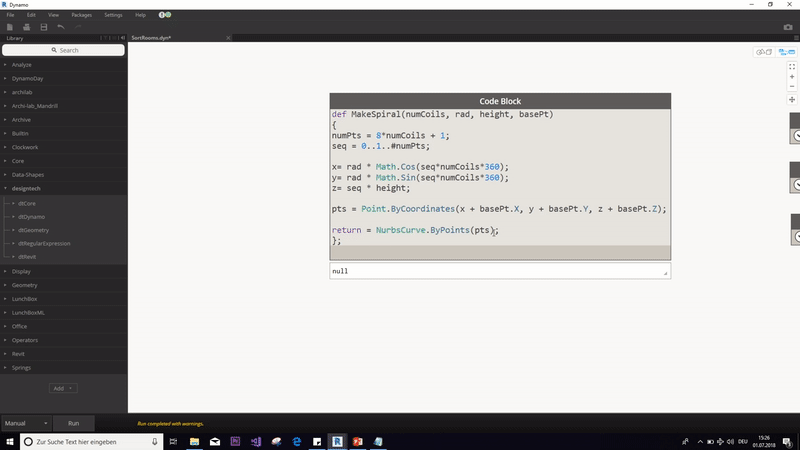Click the Open file toolbar icon
The height and width of the screenshot is (450, 800).
pyautogui.click(x=26, y=27)
